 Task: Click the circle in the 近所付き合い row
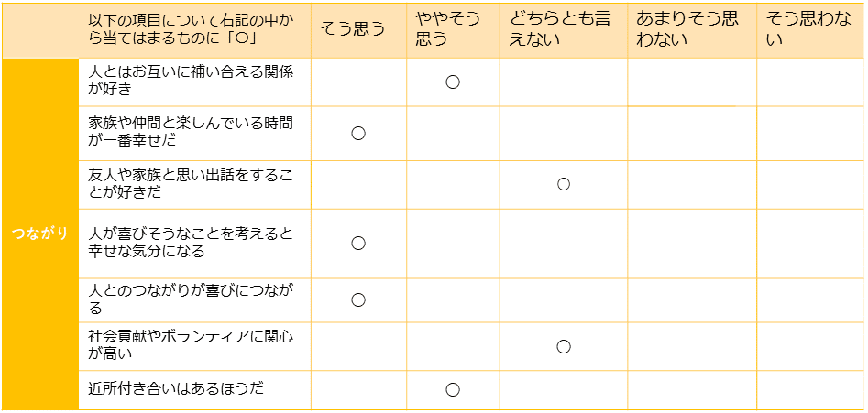click(x=452, y=389)
